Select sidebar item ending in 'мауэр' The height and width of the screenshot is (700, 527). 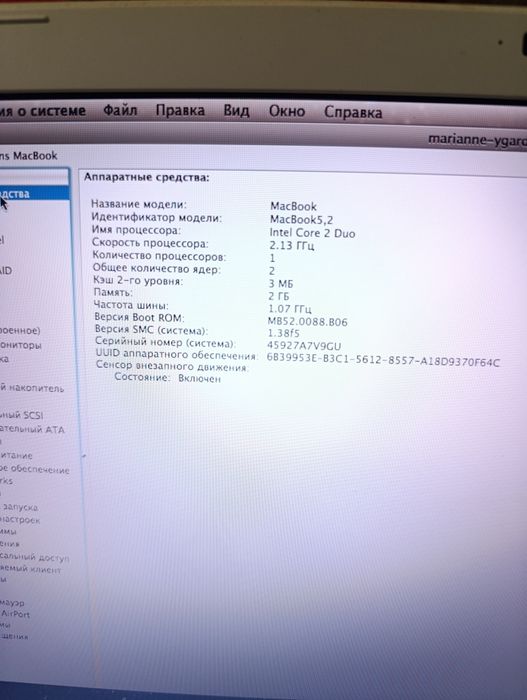pos(13,603)
